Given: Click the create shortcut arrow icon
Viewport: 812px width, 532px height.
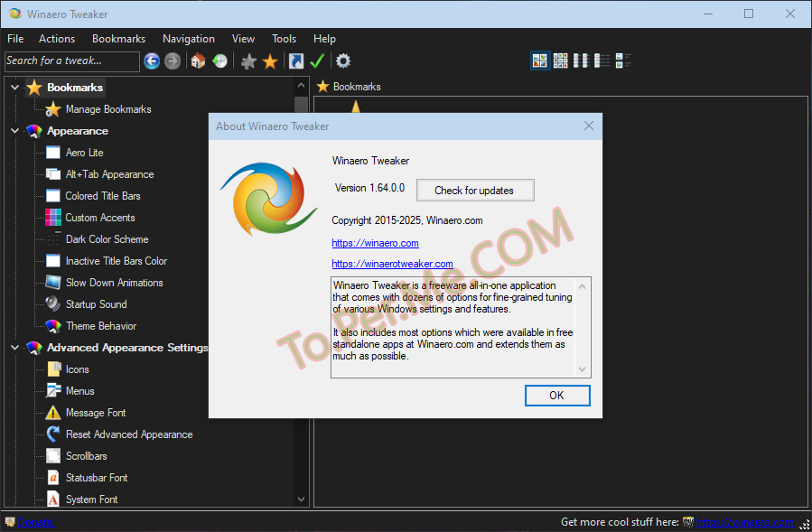Looking at the screenshot, I should pos(295,61).
